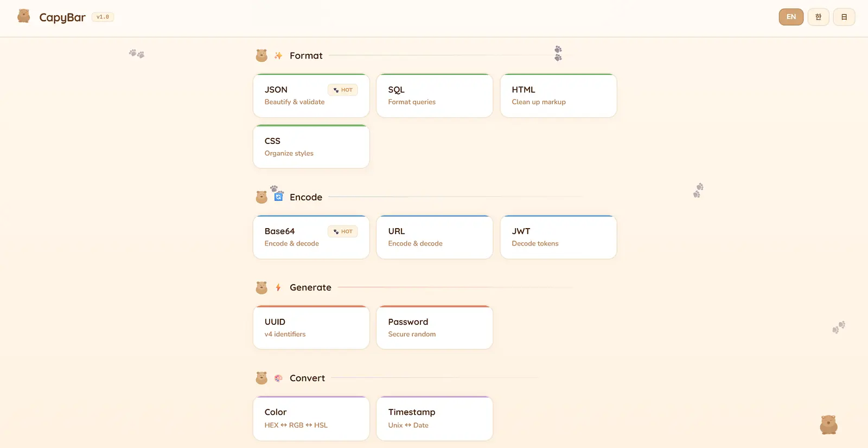
Task: Switch language to Korean (한)
Action: point(818,17)
